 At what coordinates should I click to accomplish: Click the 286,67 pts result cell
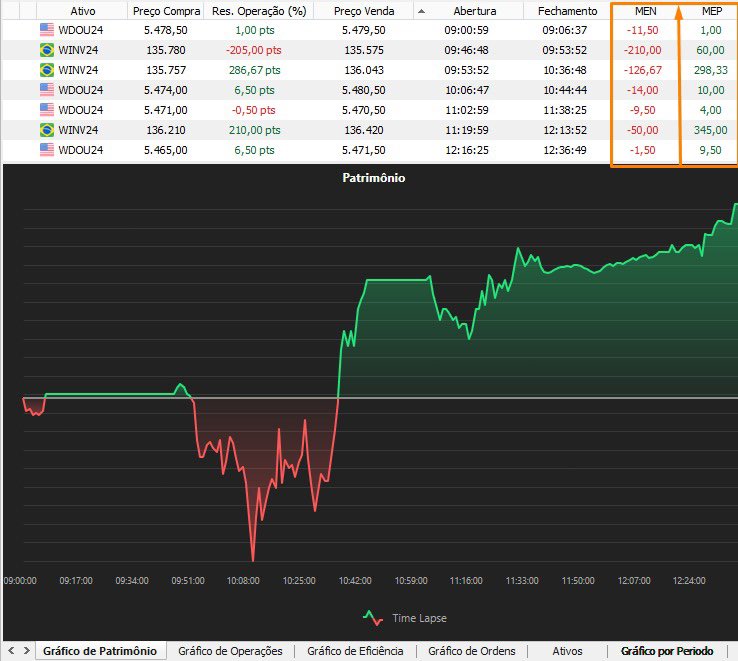pyautogui.click(x=255, y=70)
